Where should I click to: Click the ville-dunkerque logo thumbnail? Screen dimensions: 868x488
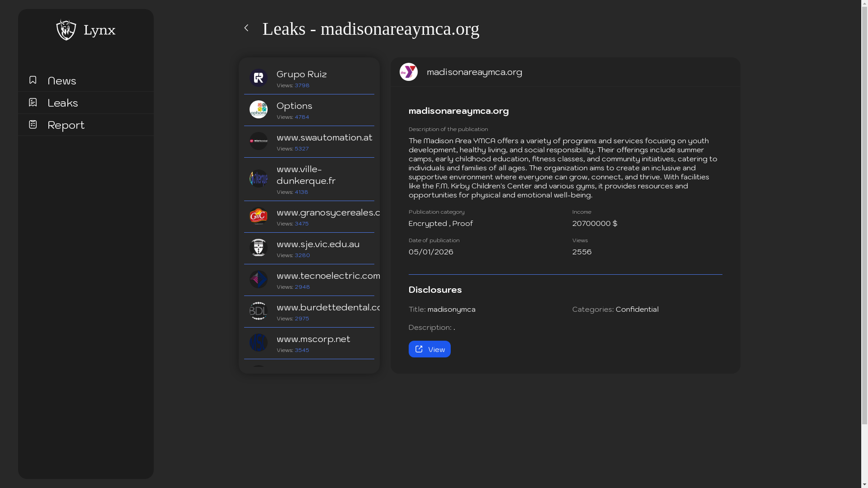[259, 178]
